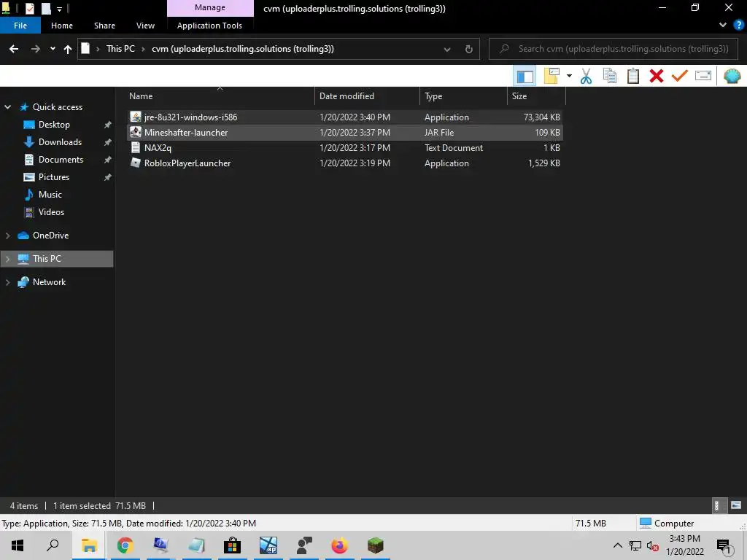
Task: Click the cvm folder breadcrumb in address bar
Action: (x=242, y=49)
